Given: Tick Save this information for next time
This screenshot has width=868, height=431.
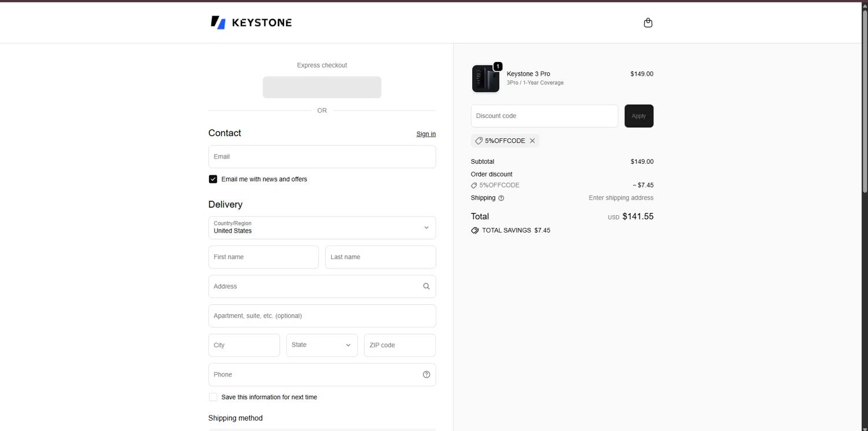Looking at the screenshot, I should [x=213, y=397].
